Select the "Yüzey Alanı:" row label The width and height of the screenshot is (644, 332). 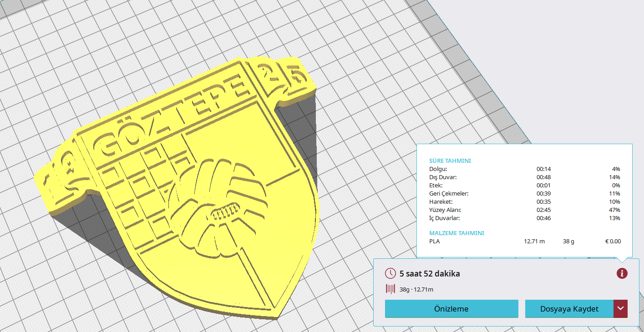(x=446, y=210)
